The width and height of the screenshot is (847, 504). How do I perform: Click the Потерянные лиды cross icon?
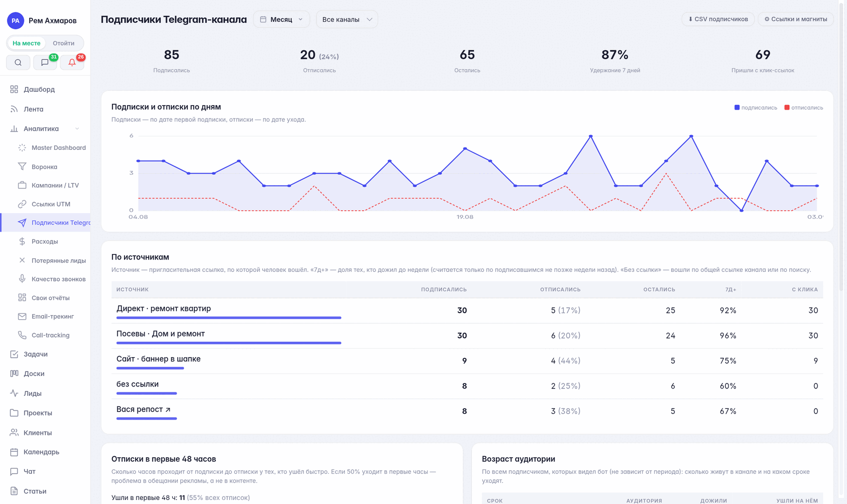pyautogui.click(x=22, y=260)
